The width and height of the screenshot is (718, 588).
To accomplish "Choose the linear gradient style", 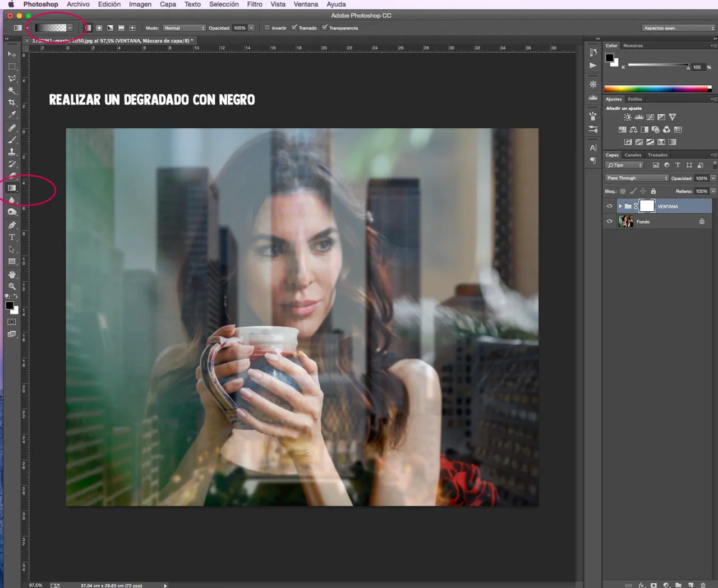I will pos(88,28).
